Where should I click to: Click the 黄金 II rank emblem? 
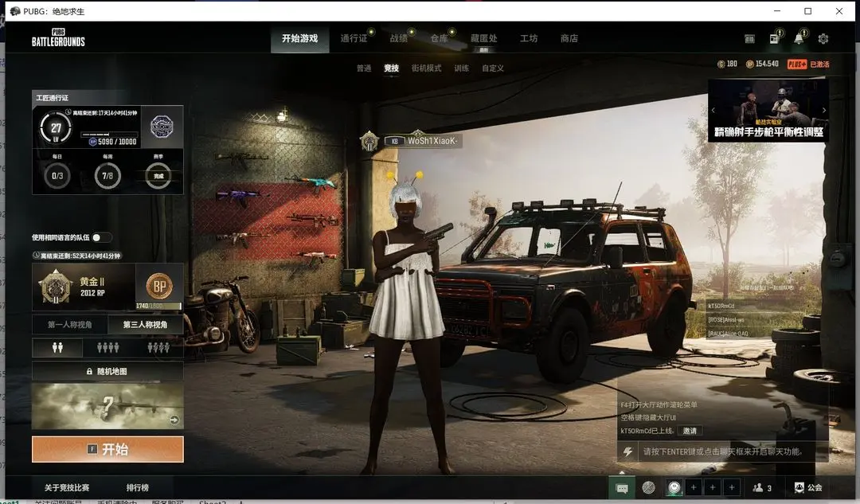[56, 287]
